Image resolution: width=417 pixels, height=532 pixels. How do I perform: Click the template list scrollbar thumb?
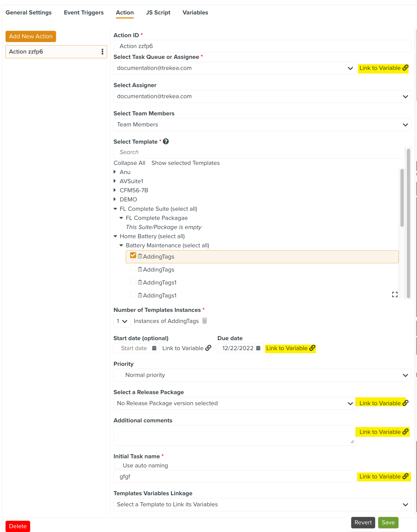point(402,198)
